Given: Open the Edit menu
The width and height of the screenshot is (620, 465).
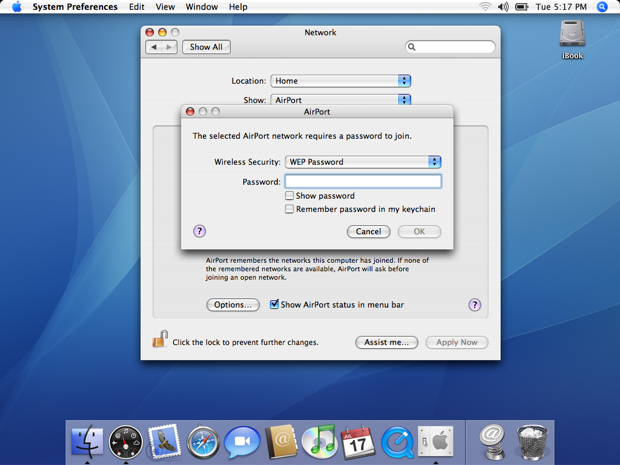Looking at the screenshot, I should 136,7.
